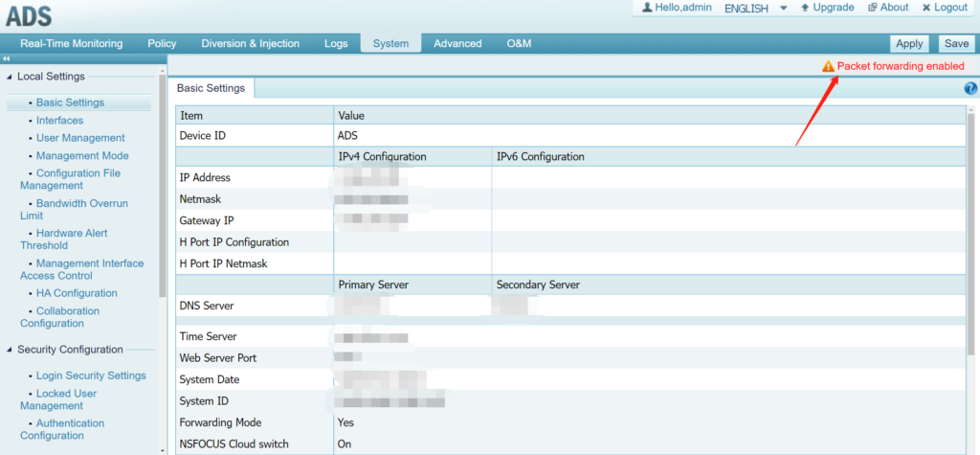Open Locked User Management
This screenshot has height=455, width=980.
(x=58, y=399)
